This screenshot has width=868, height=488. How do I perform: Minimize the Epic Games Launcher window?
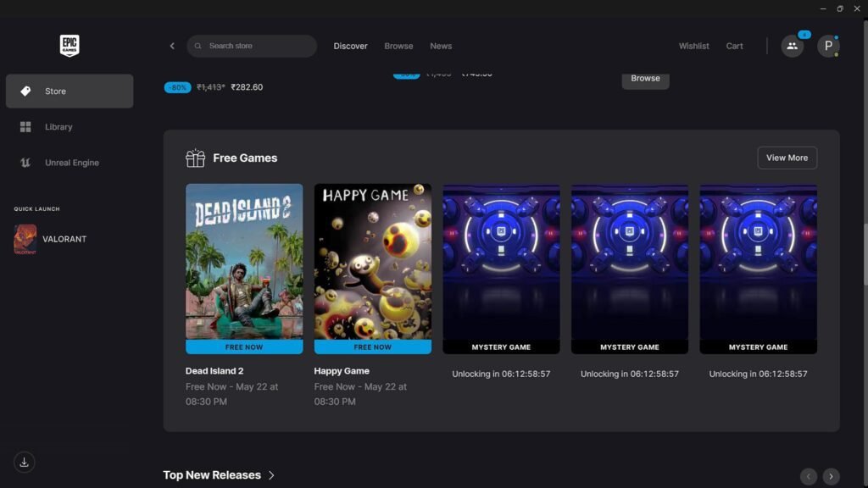tap(823, 8)
